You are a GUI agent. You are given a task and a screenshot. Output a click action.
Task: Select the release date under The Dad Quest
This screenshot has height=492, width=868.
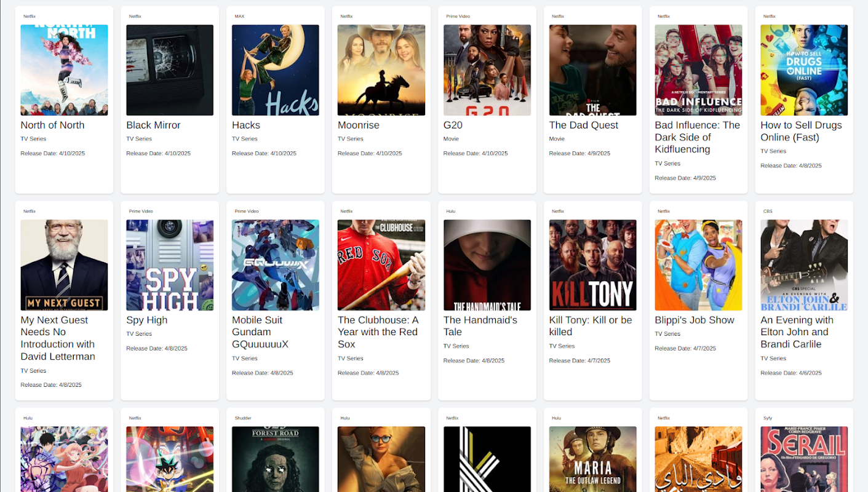580,154
